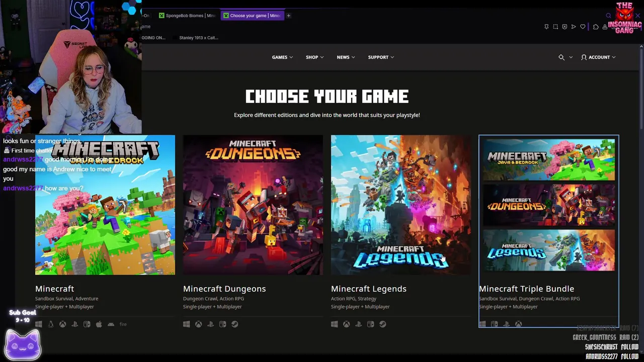The width and height of the screenshot is (644, 362).
Task: Click Nintendo Switch icon under Minecraft Legends
Action: pos(370,324)
